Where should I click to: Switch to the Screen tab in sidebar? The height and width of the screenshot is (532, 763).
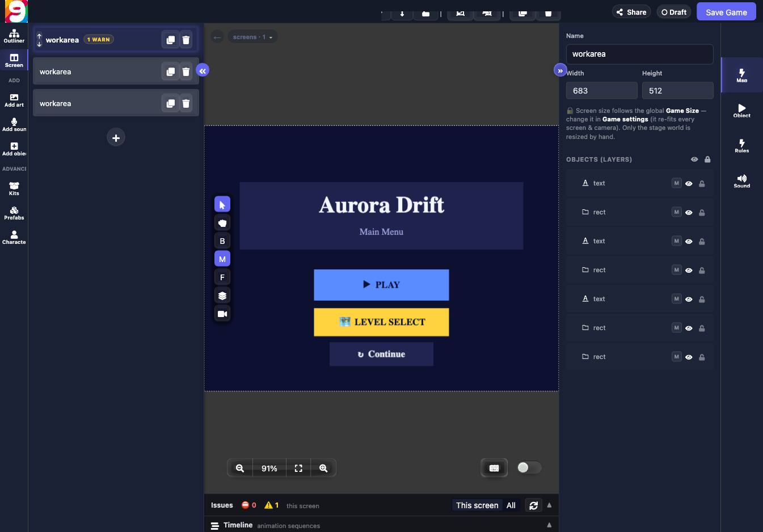pos(14,61)
